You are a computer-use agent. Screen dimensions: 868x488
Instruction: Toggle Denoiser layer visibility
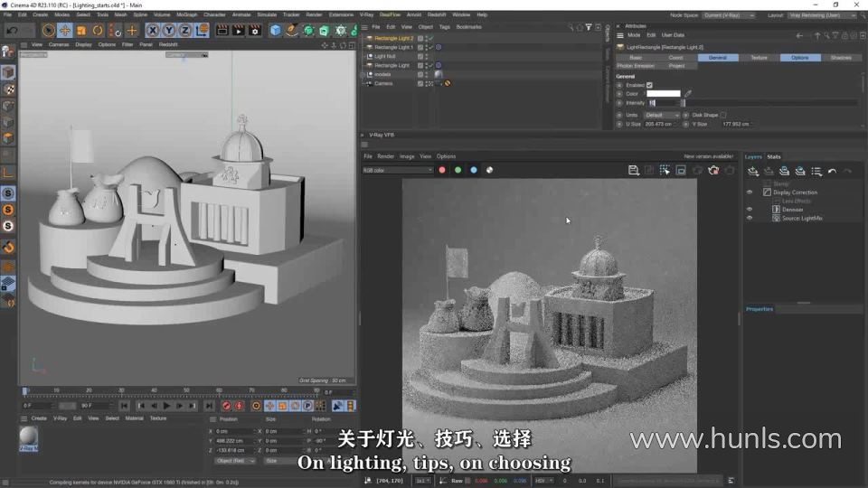coord(750,210)
